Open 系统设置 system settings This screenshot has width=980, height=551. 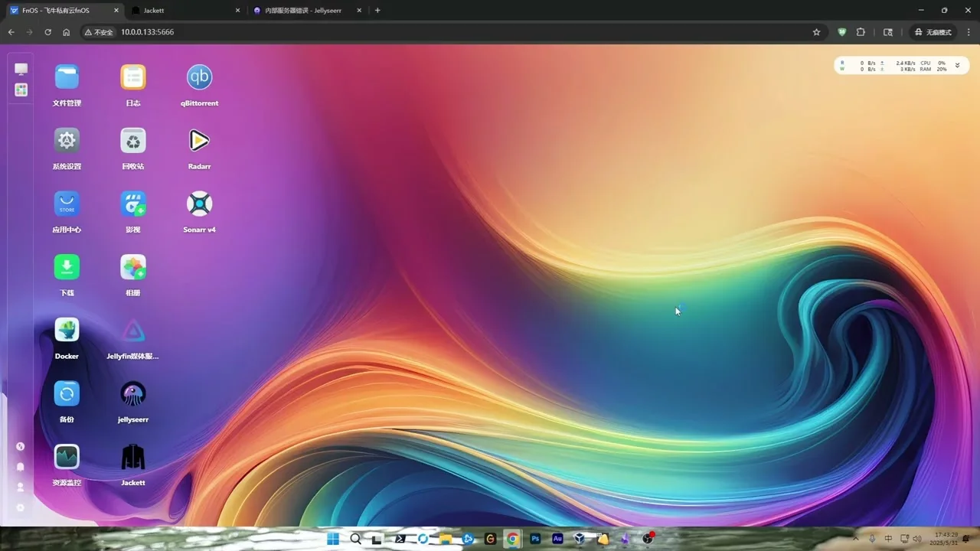67,141
